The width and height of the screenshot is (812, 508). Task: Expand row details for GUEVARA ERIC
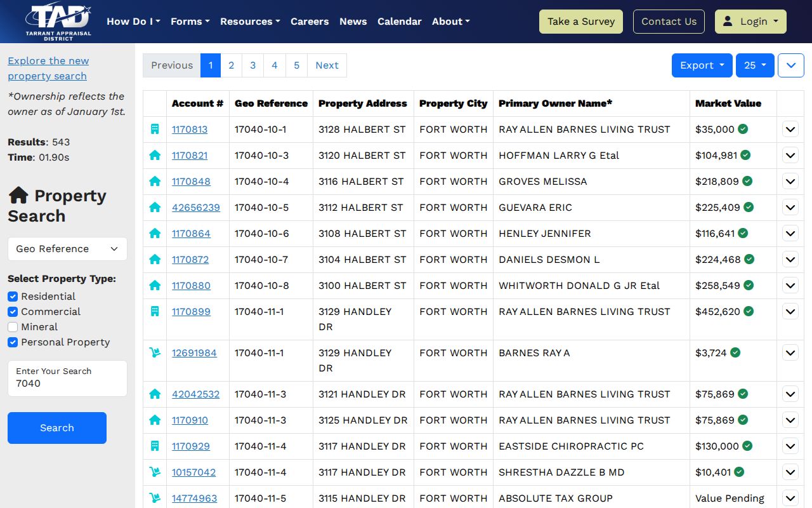pos(790,208)
